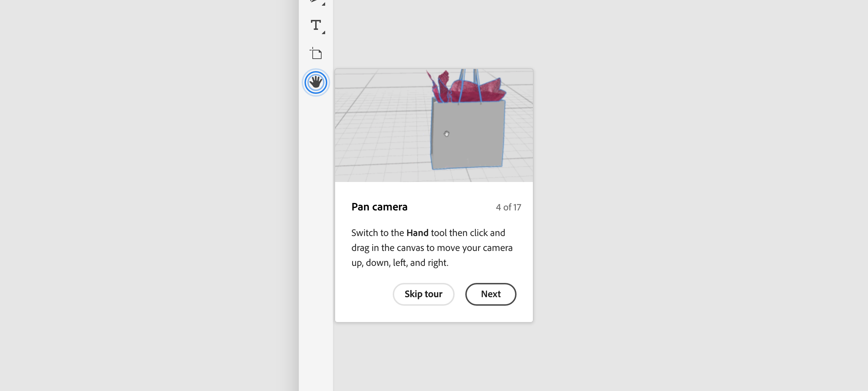Screen dimensions: 868x391
Task: Click the tour card description text
Action: pos(432,248)
